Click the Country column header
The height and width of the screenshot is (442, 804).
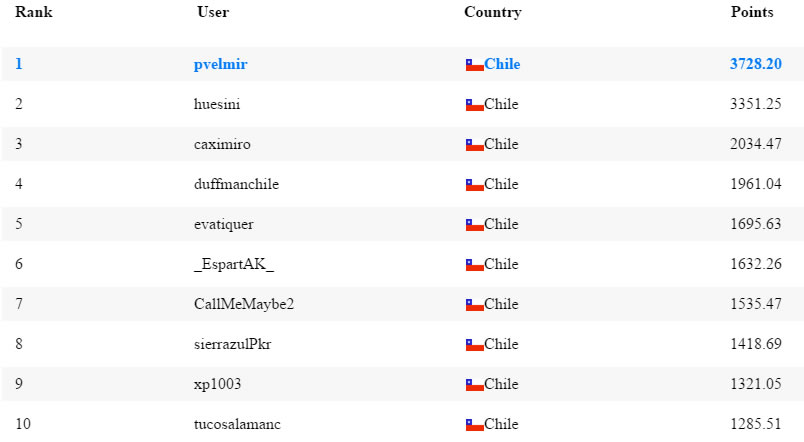coord(492,13)
